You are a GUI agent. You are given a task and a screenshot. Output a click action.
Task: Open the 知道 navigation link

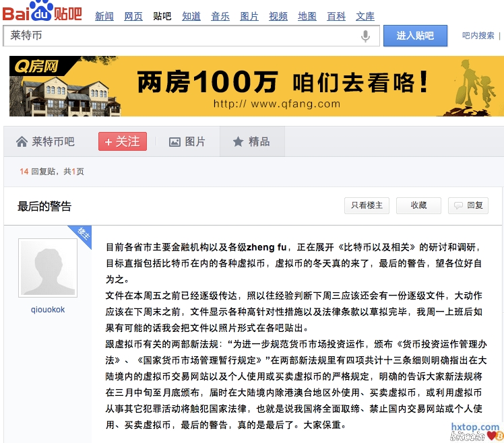(191, 16)
